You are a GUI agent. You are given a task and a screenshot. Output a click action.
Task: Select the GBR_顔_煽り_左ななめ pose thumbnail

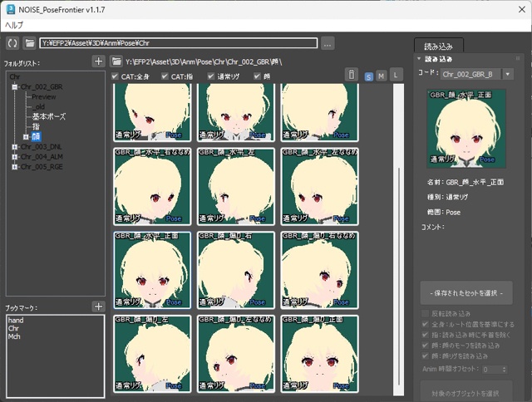pyautogui.click(x=236, y=354)
